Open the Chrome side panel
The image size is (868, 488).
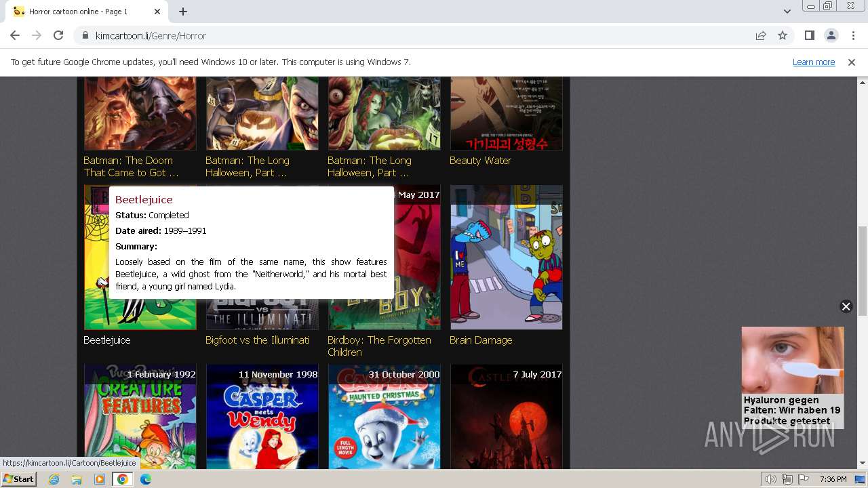[x=809, y=35]
